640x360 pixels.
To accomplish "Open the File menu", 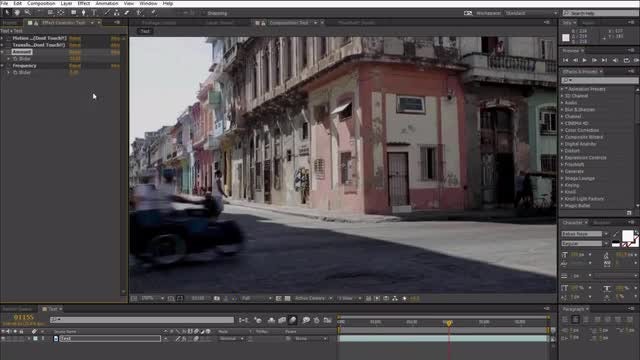I will [x=4, y=3].
